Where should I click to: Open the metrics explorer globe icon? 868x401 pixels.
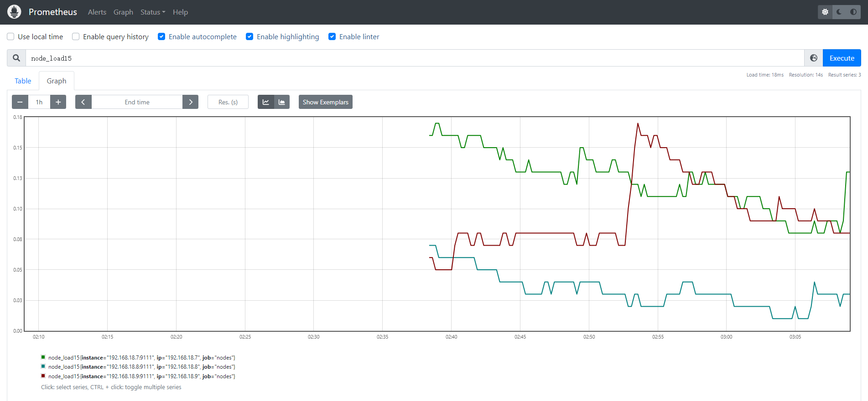click(x=814, y=58)
